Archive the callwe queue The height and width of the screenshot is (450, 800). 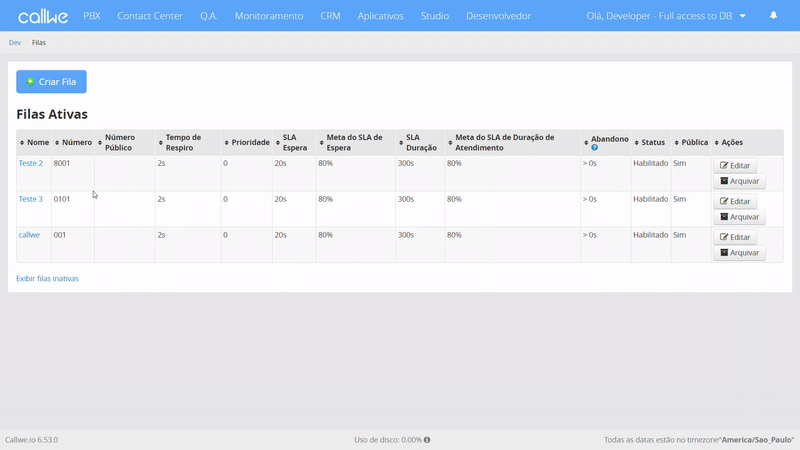(x=739, y=253)
